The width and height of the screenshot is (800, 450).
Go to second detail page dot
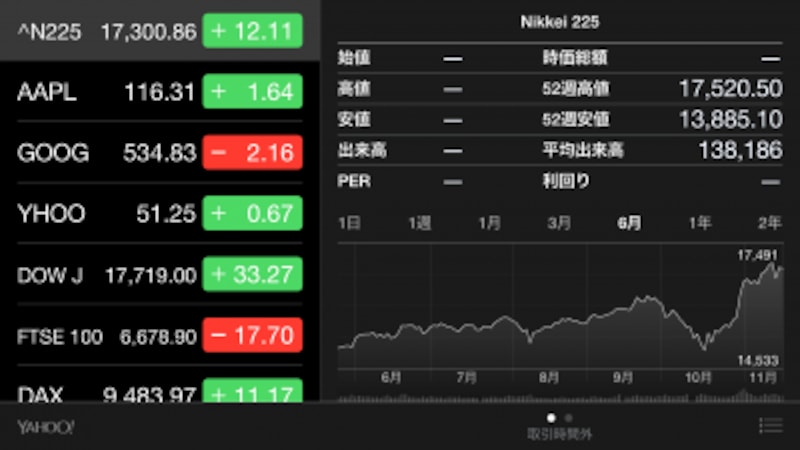[x=568, y=418]
